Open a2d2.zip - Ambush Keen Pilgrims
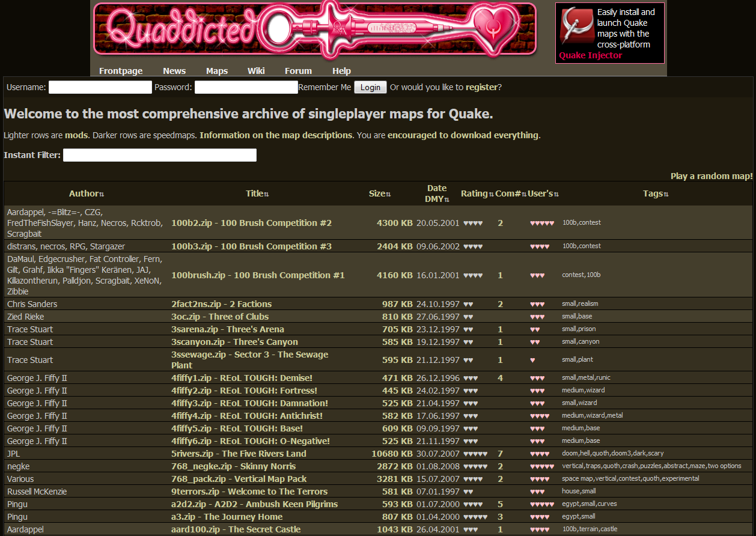Image resolution: width=756 pixels, height=536 pixels. click(x=254, y=504)
